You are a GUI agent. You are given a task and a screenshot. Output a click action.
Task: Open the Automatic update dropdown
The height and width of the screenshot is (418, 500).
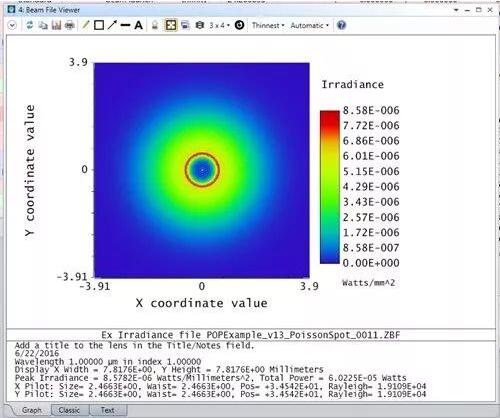(309, 25)
